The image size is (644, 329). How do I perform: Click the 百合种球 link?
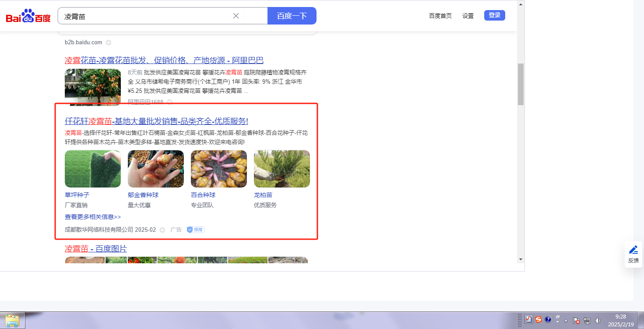(203, 195)
